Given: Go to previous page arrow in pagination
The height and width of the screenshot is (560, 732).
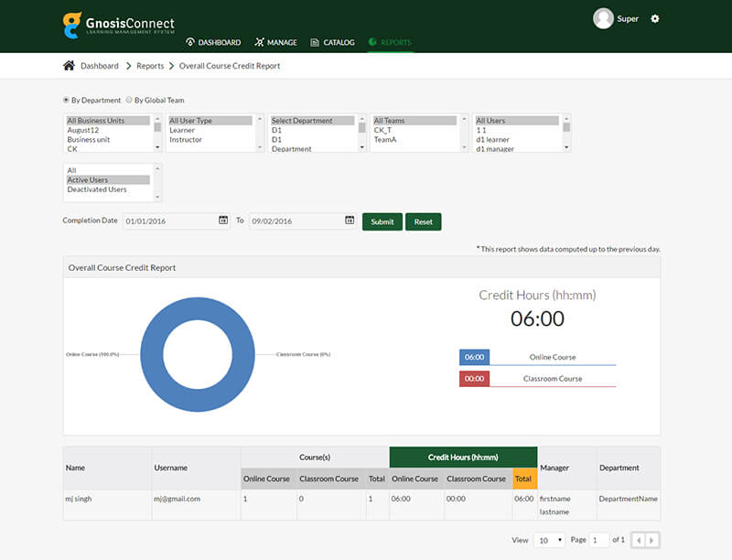Looking at the screenshot, I should click(x=639, y=540).
